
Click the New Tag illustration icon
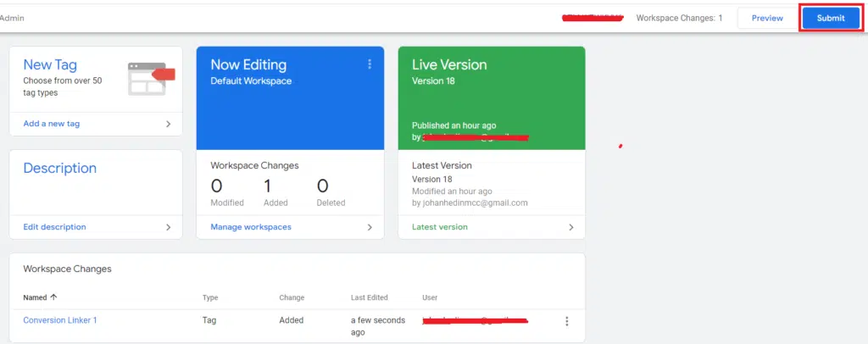(x=151, y=78)
